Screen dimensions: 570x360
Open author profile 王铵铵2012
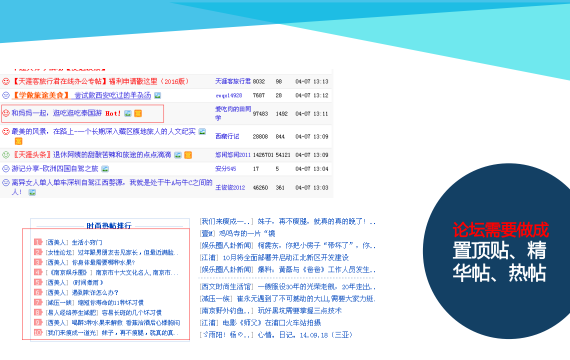click(230, 188)
